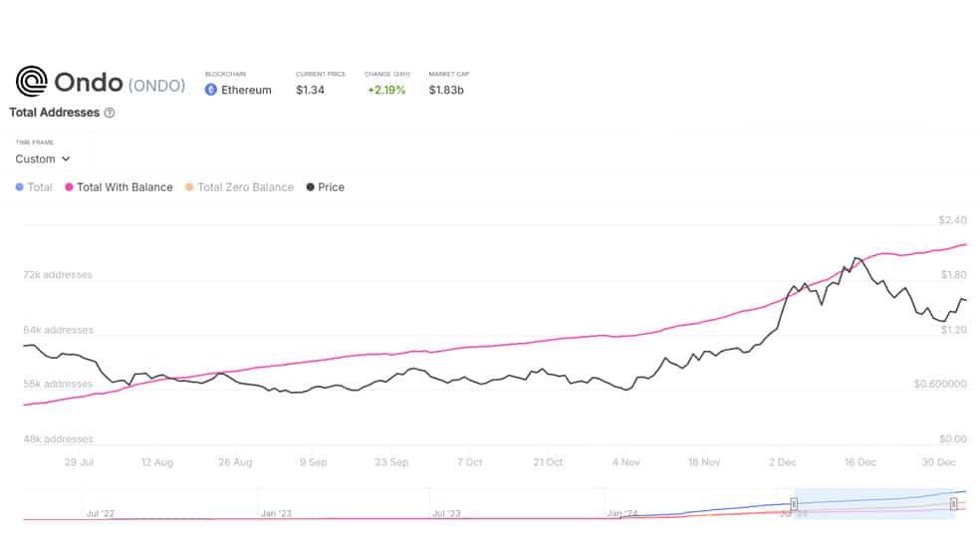Click the 16 Dec date label

pyautogui.click(x=860, y=462)
